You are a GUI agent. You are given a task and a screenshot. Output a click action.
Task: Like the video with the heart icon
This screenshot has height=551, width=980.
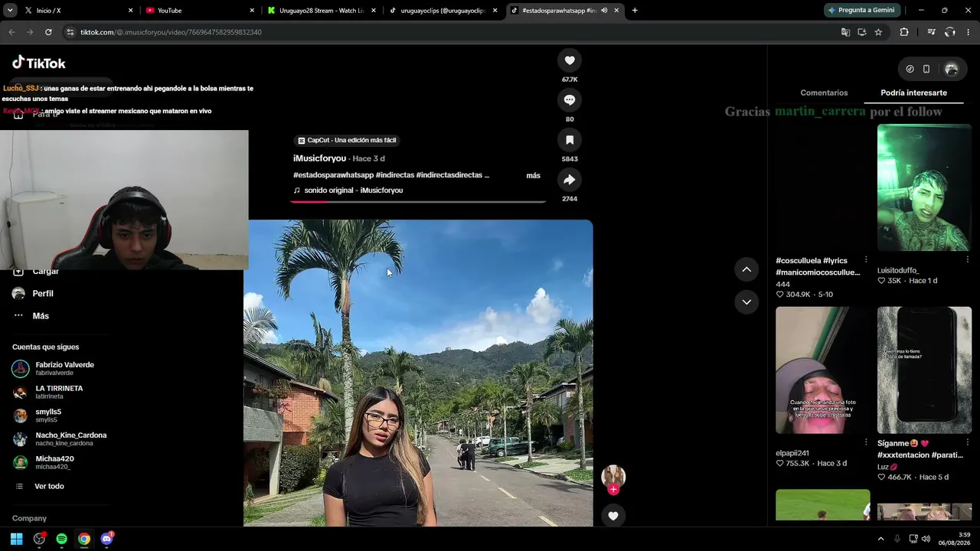coord(570,60)
